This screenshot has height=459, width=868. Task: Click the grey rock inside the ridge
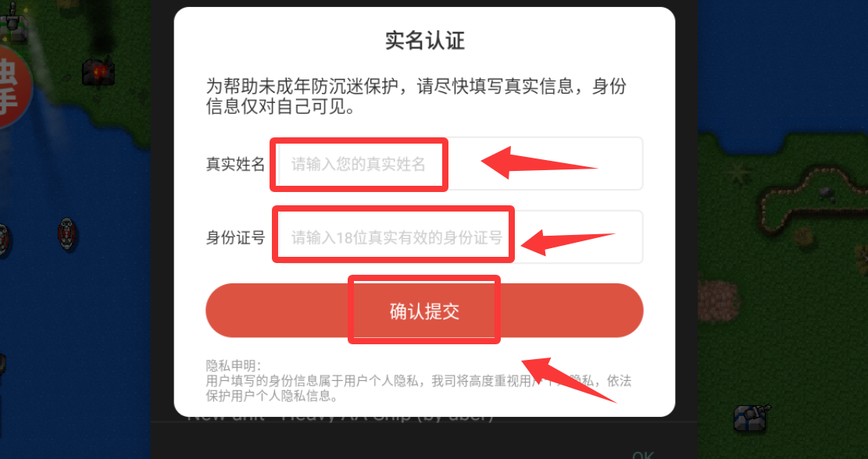826,193
